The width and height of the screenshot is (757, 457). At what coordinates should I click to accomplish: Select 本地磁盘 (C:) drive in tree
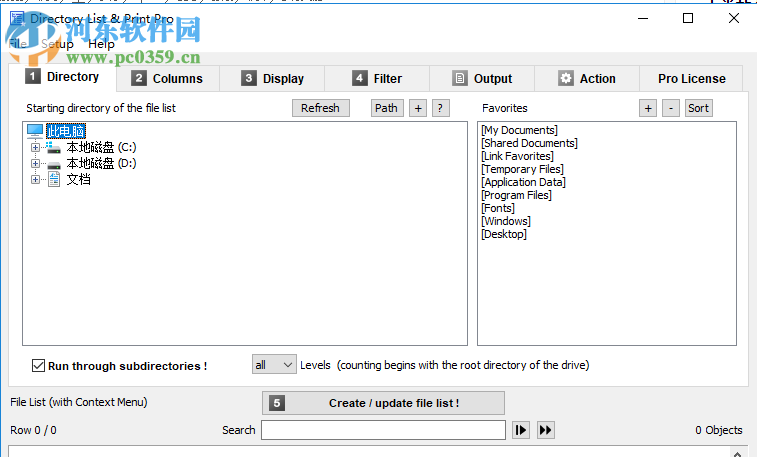tap(101, 147)
